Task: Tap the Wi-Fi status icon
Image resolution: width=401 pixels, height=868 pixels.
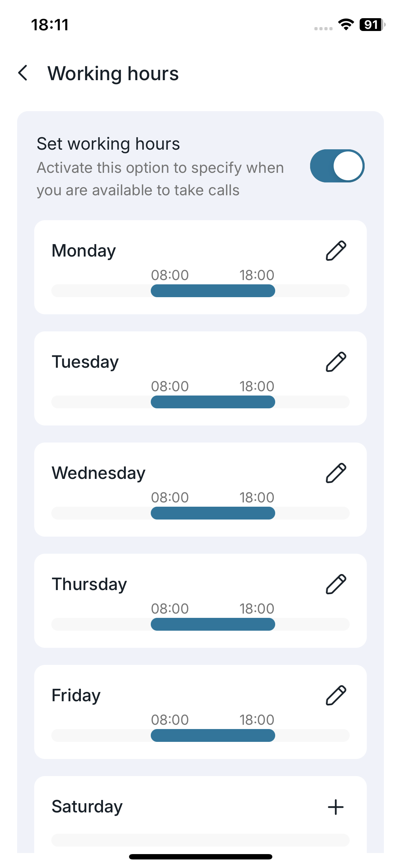Action: [x=346, y=25]
